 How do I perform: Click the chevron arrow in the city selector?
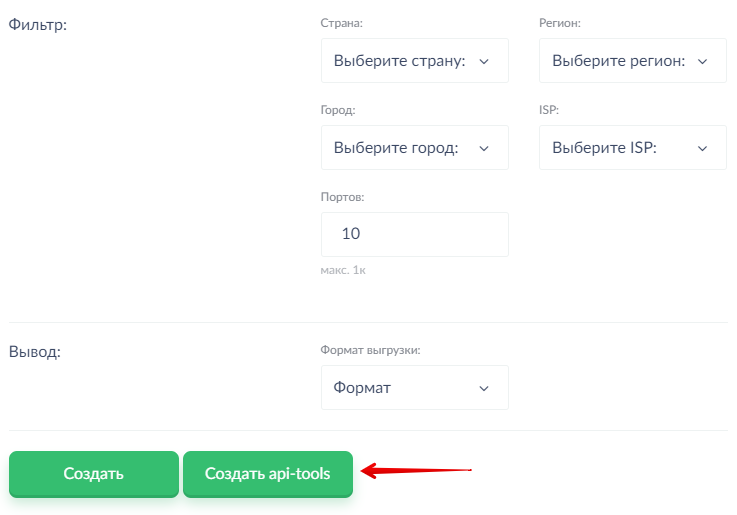pos(484,148)
